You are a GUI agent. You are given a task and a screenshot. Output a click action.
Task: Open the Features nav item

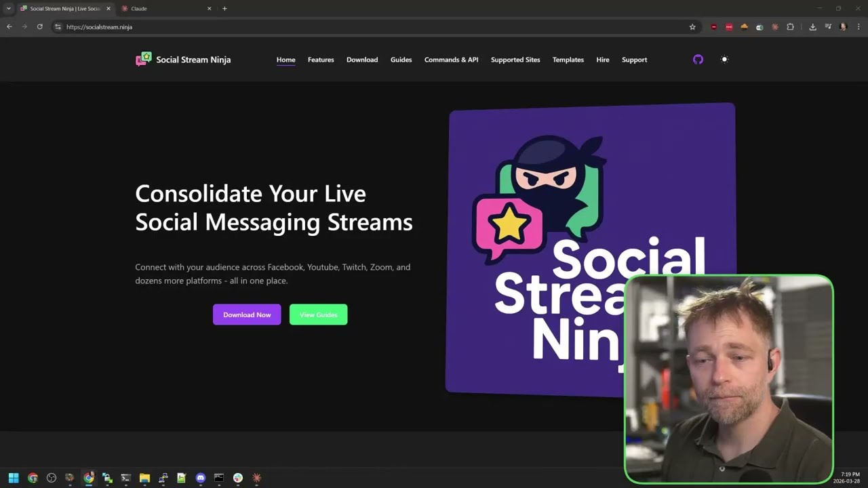321,60
